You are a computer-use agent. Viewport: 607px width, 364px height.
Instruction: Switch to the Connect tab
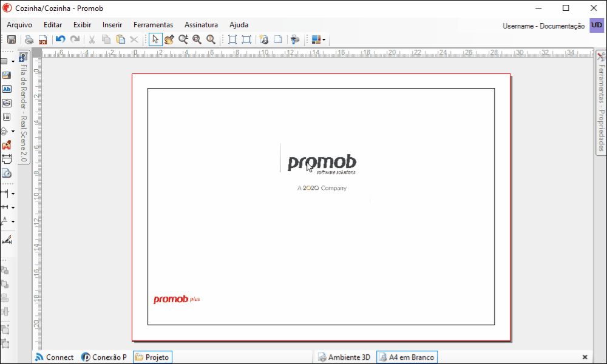pyautogui.click(x=54, y=357)
